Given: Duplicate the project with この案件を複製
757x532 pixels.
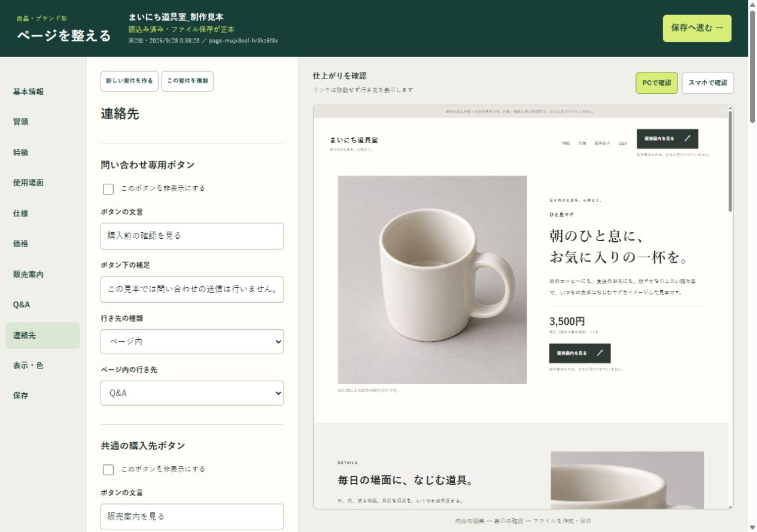Looking at the screenshot, I should click(x=187, y=81).
